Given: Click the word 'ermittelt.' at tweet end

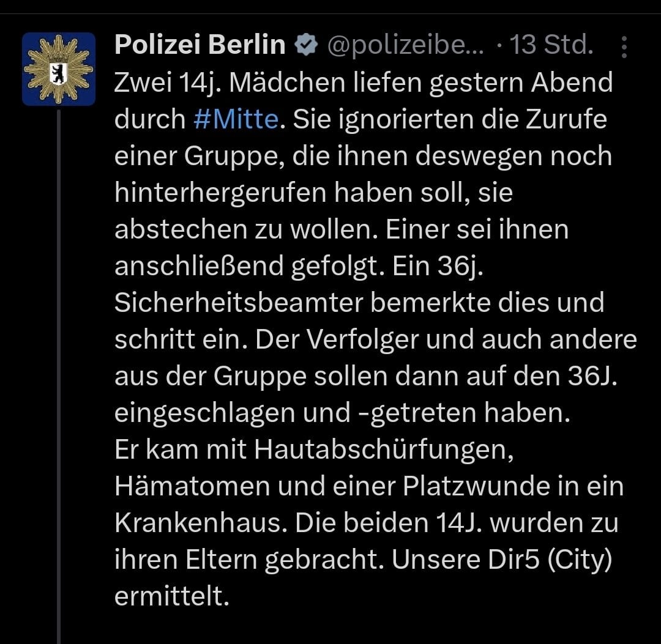Looking at the screenshot, I should pos(171,596).
